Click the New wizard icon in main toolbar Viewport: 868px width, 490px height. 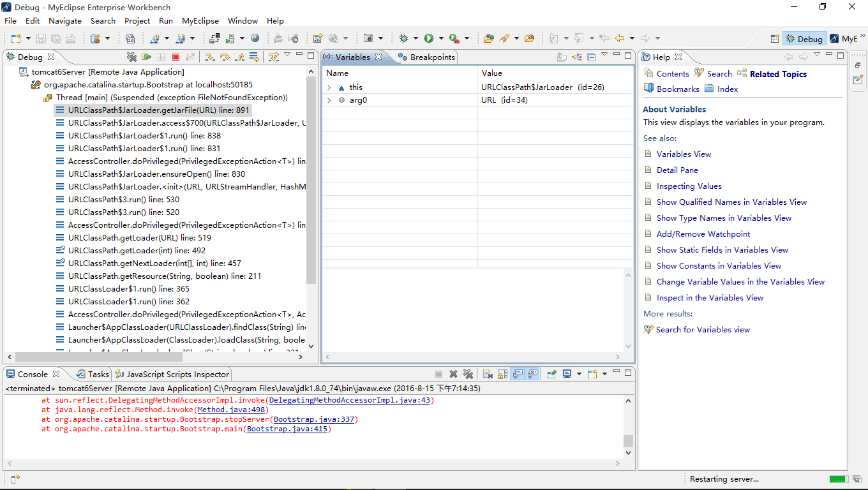pyautogui.click(x=16, y=38)
